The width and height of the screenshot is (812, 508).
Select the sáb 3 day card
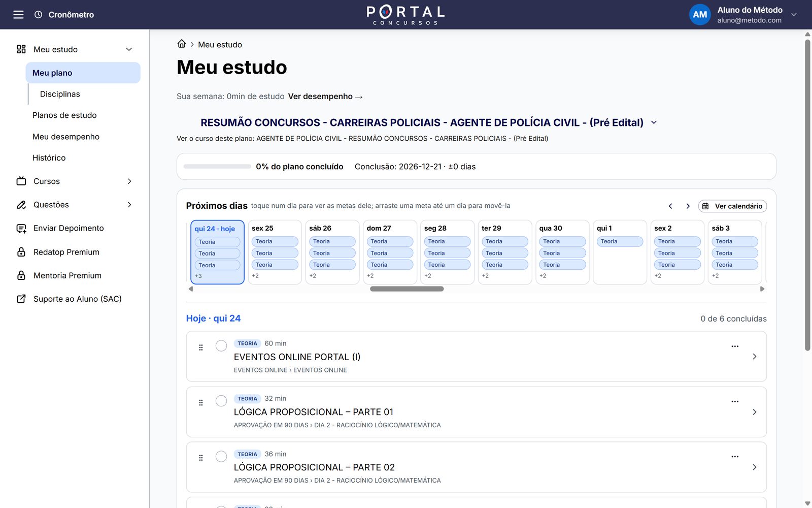tap(735, 252)
